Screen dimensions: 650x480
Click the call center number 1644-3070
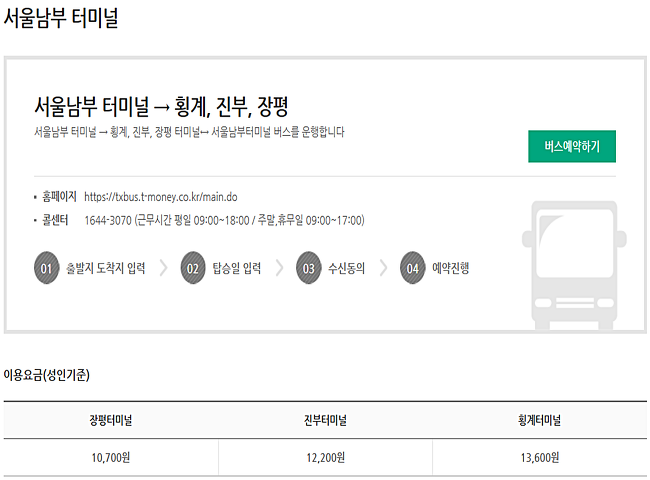(108, 220)
